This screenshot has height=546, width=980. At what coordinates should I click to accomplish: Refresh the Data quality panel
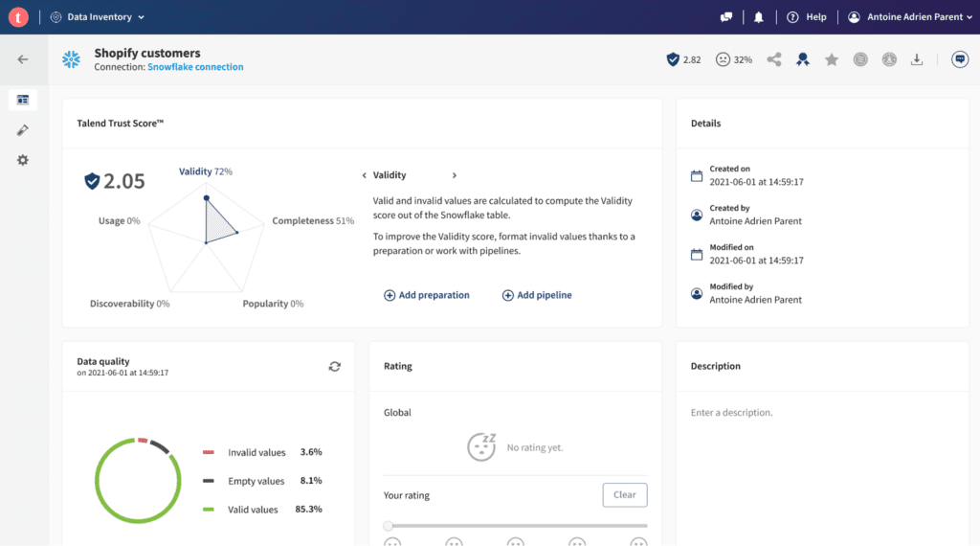click(334, 366)
